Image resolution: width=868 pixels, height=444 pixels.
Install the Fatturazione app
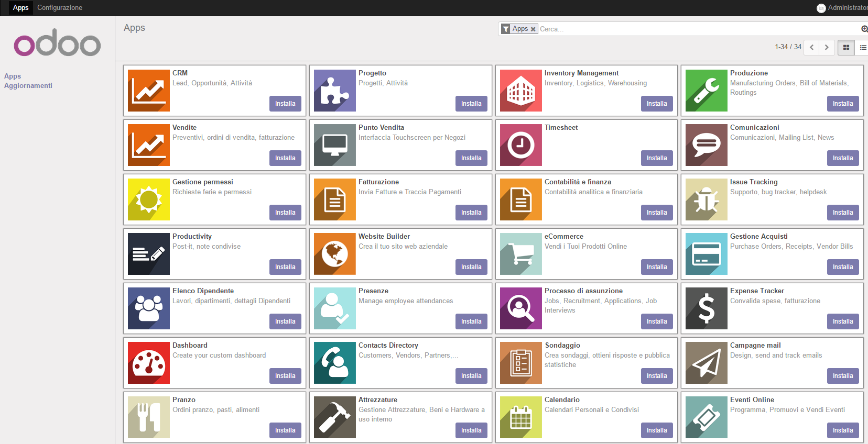click(x=471, y=213)
